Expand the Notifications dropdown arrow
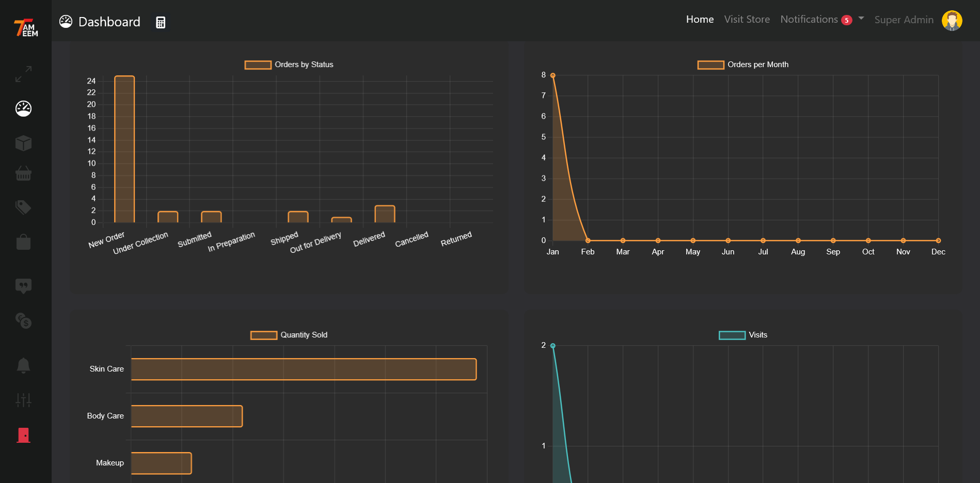 pyautogui.click(x=860, y=19)
